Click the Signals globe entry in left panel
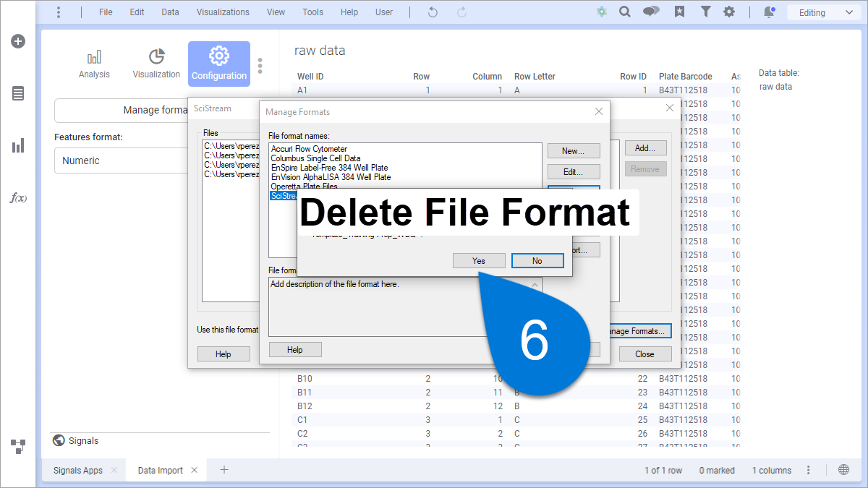Viewport: 868px width, 488px height. 76,441
